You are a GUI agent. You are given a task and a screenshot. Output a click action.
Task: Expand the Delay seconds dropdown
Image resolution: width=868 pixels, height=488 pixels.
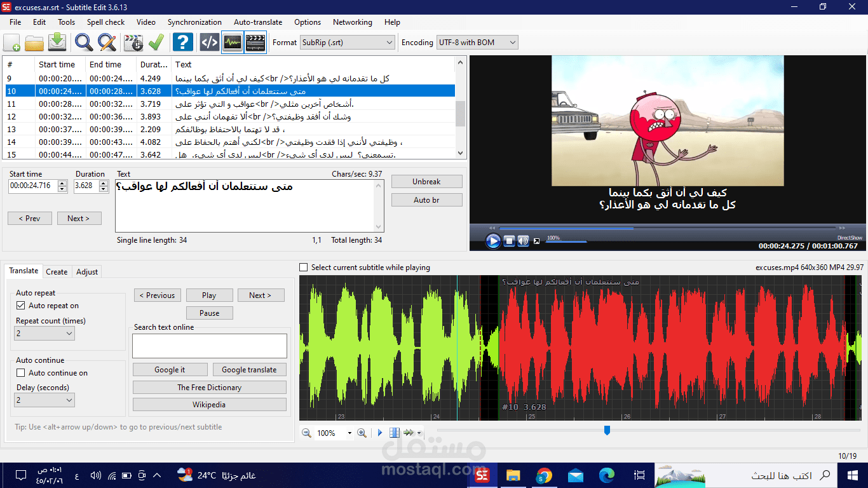44,400
